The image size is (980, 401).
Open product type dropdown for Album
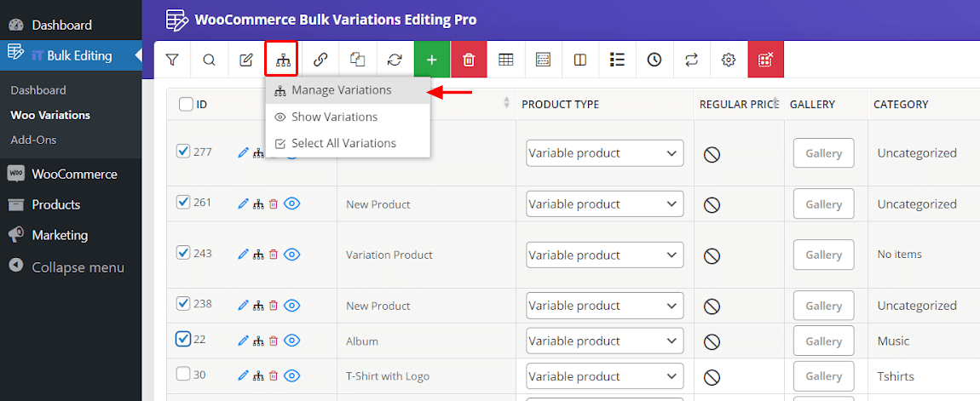pyautogui.click(x=604, y=341)
